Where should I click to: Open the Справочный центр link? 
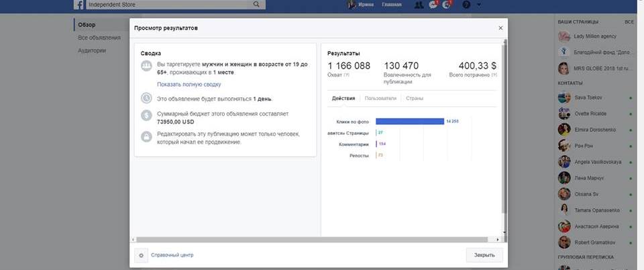coord(172,255)
